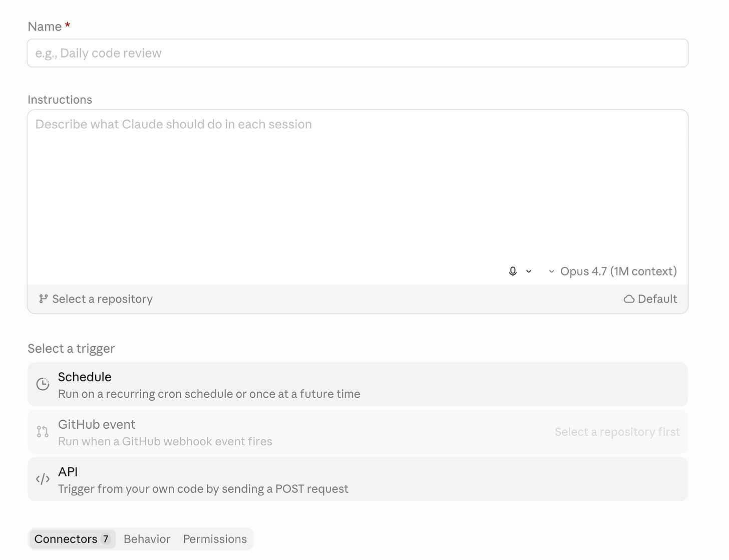The height and width of the screenshot is (560, 729).
Task: Click the microphone dictation icon
Action: [513, 271]
